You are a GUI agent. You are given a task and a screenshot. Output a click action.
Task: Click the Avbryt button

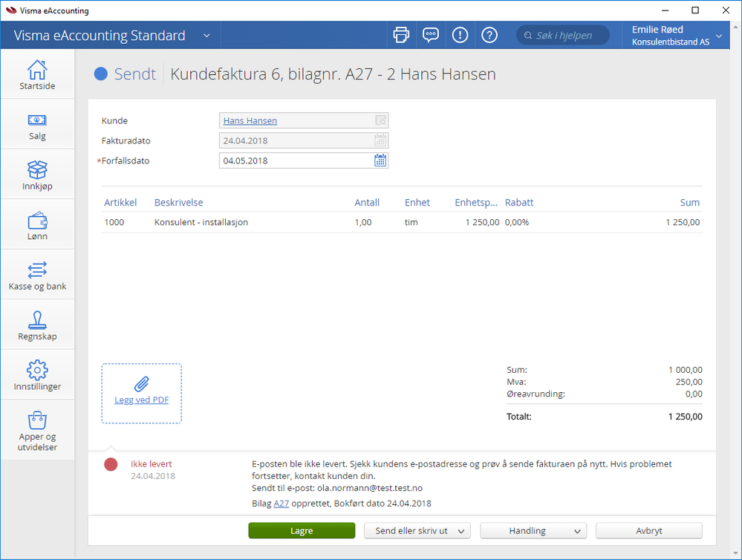[648, 530]
